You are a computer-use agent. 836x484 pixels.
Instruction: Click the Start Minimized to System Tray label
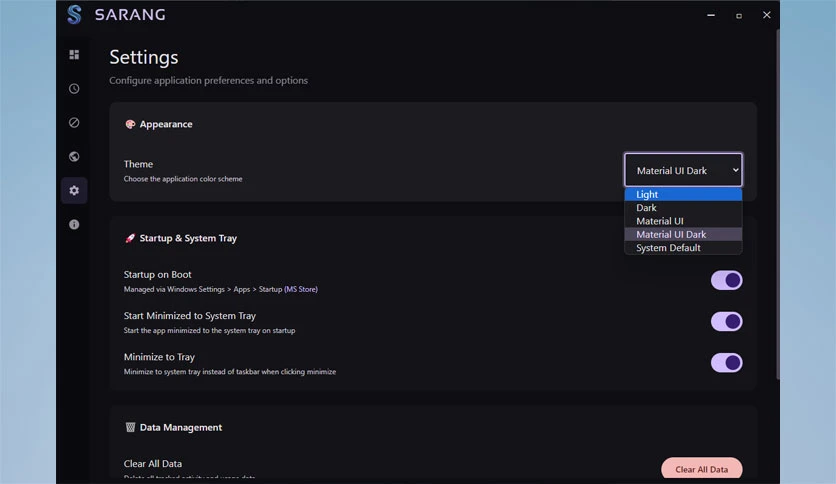[x=190, y=316]
